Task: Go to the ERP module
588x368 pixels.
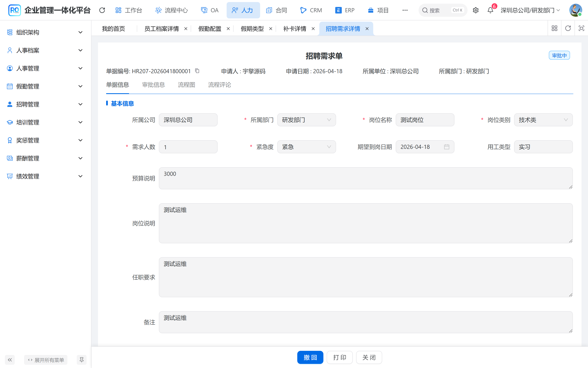Action: click(x=345, y=10)
